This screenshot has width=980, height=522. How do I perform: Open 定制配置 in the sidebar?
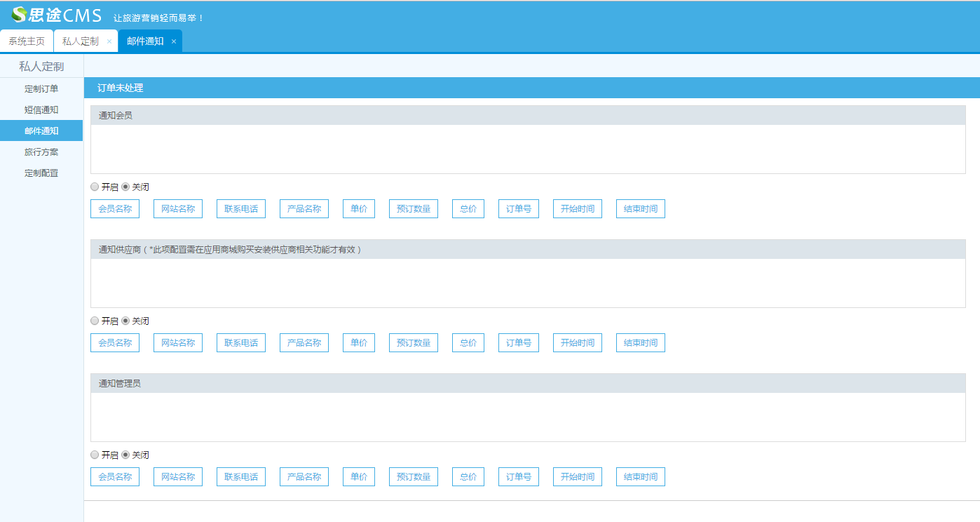(41, 173)
